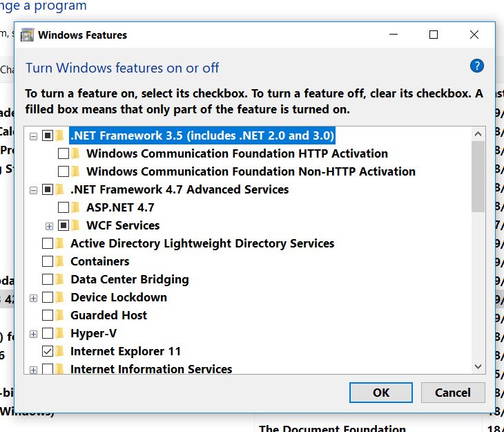
Task: Check the ASP.NET 4.7 checkbox
Action: [64, 207]
